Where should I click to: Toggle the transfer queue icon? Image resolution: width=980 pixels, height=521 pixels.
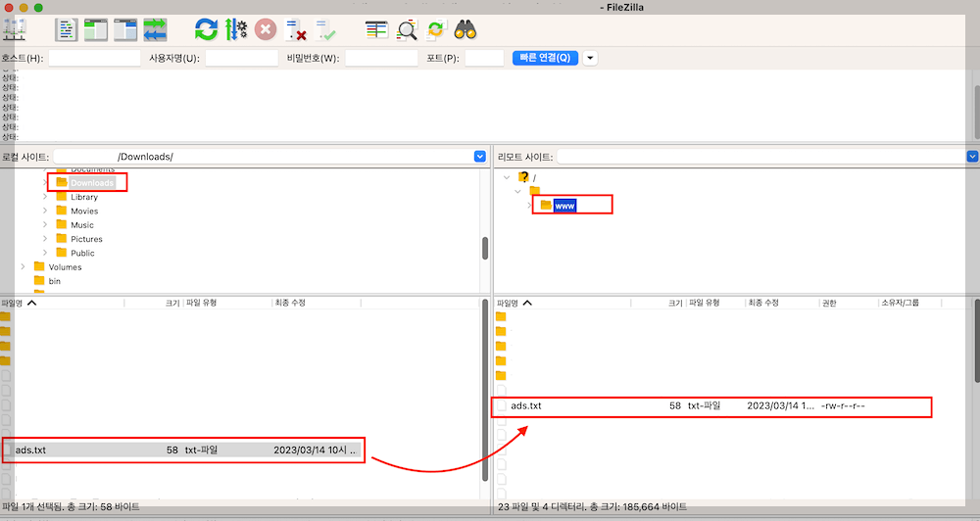pos(155,29)
